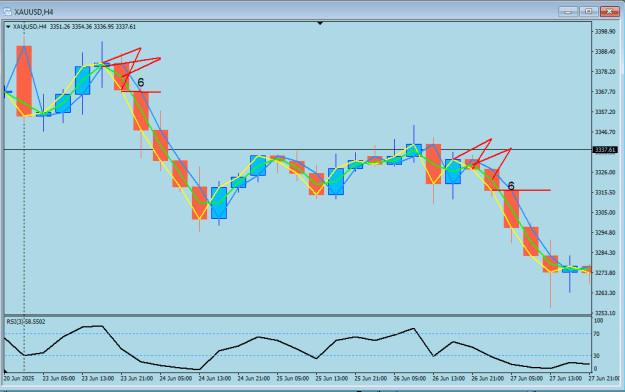Viewport: 625px width, 392px height.
Task: Click time axis label 24 Jun 21:00
Action: (254, 378)
